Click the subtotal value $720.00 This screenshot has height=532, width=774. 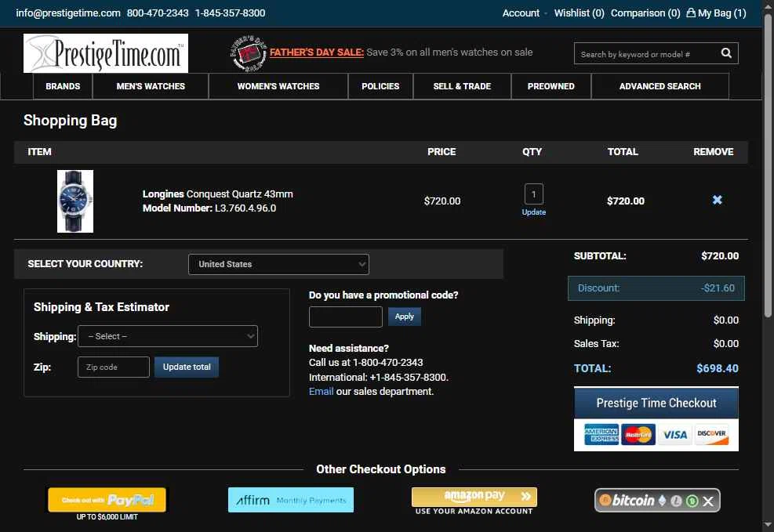[x=720, y=256]
